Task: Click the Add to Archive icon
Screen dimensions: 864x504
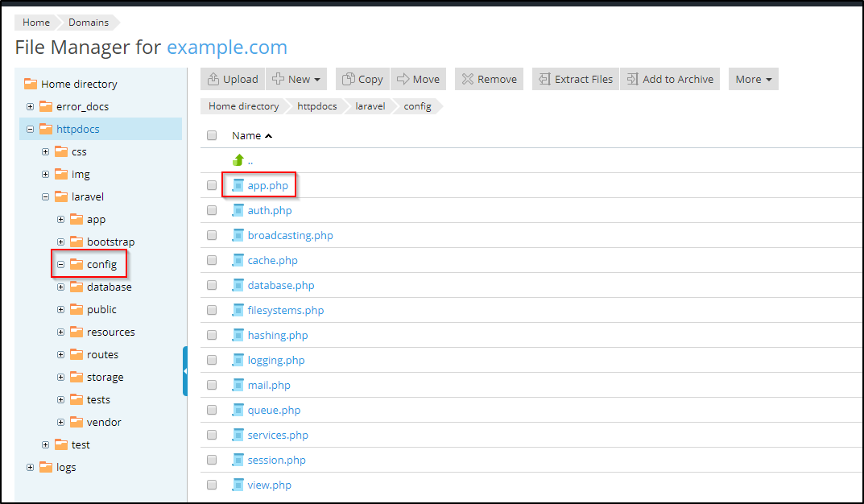Action: [x=633, y=79]
